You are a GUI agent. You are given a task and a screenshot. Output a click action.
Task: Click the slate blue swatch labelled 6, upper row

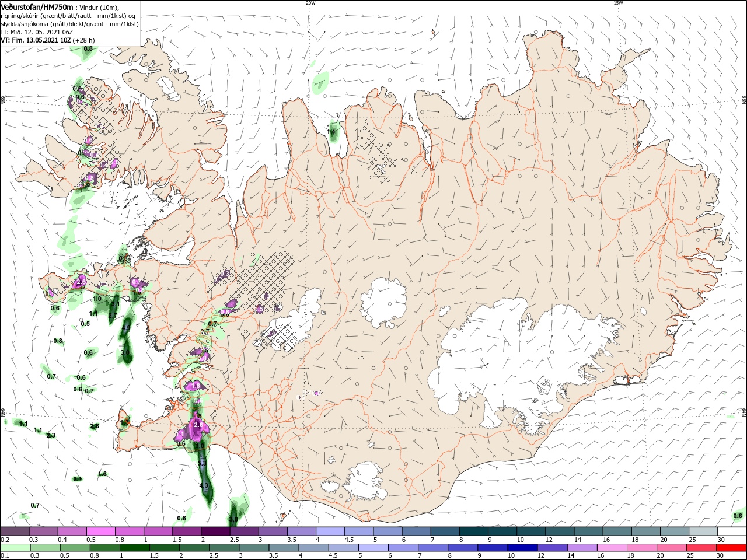point(417,531)
